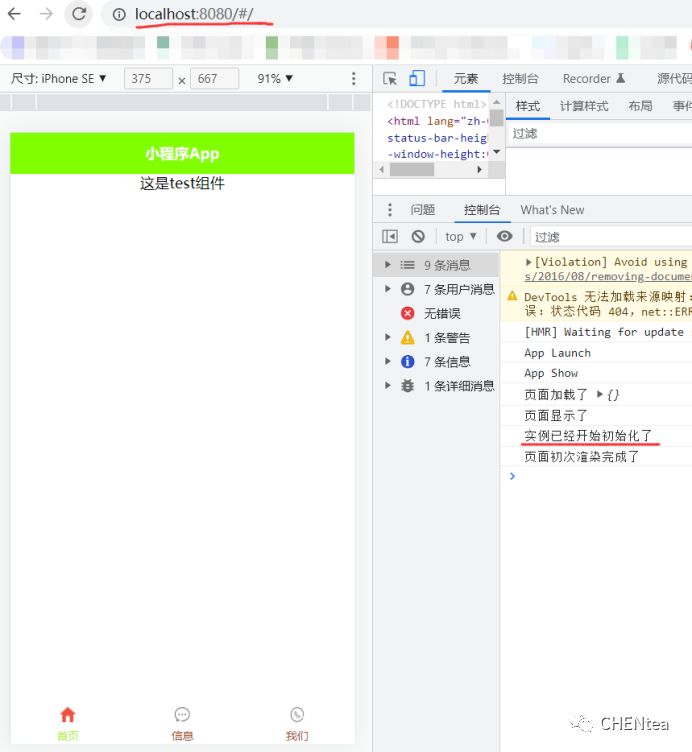This screenshot has width=692, height=752.
Task: Open the drawer three-dot menu beside 问题
Action: [x=390, y=210]
